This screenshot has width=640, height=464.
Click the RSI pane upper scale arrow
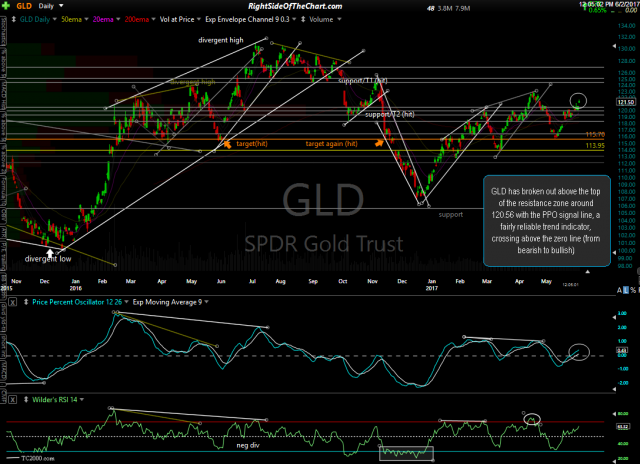coord(615,414)
